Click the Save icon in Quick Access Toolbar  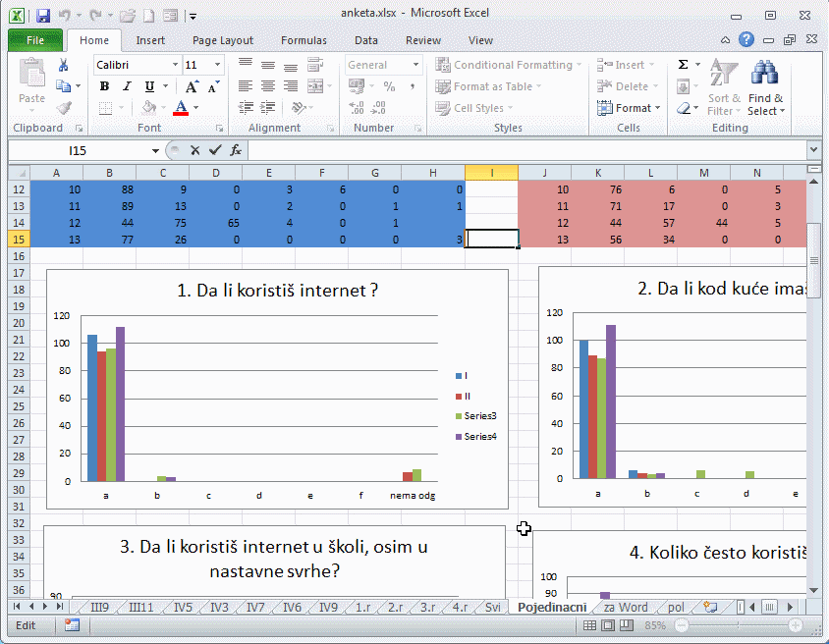point(42,16)
